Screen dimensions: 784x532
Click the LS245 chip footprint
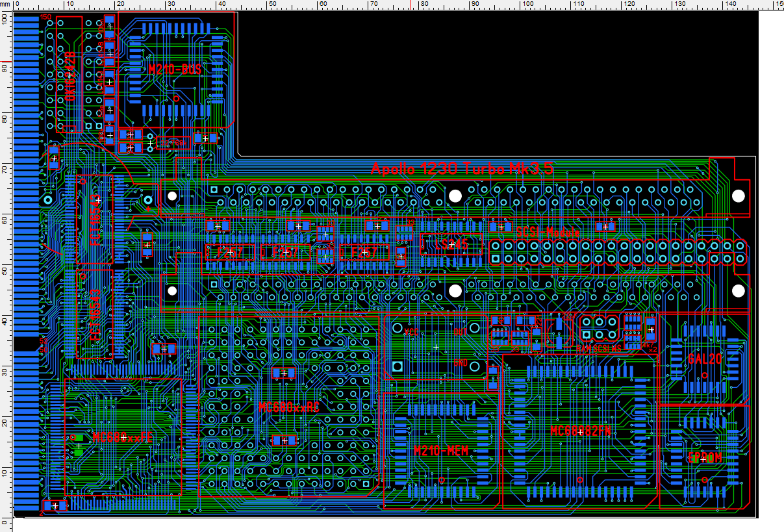pyautogui.click(x=451, y=245)
